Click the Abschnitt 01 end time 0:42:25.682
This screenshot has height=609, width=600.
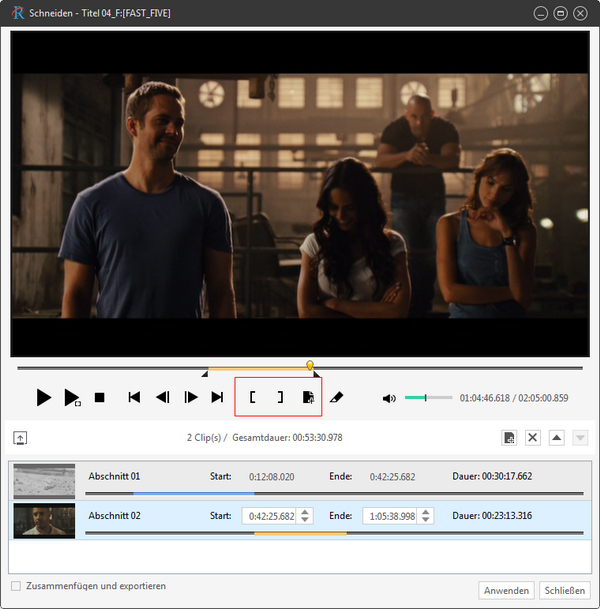tap(392, 477)
